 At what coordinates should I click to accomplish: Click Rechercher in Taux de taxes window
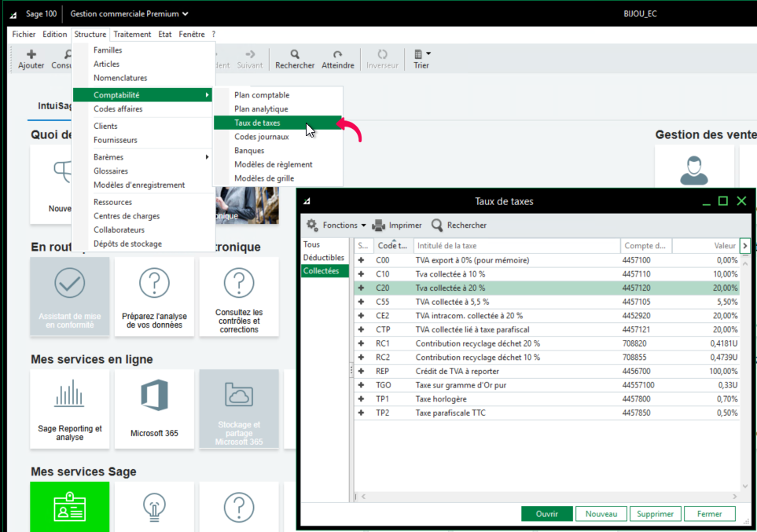coord(459,226)
